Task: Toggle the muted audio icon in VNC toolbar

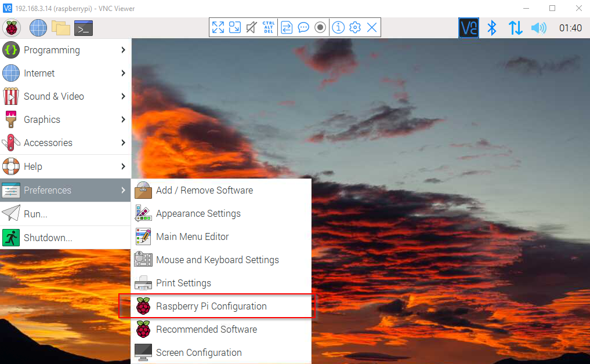Action: coord(251,27)
